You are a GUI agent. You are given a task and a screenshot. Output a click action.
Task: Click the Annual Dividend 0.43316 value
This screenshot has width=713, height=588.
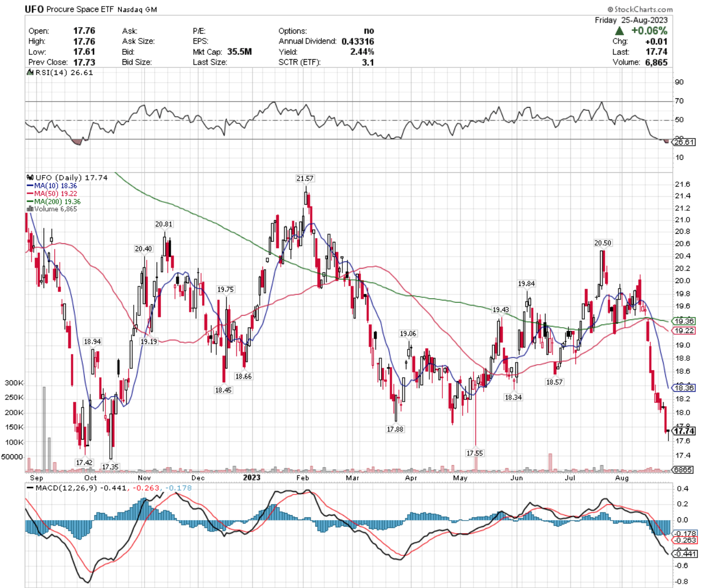358,41
